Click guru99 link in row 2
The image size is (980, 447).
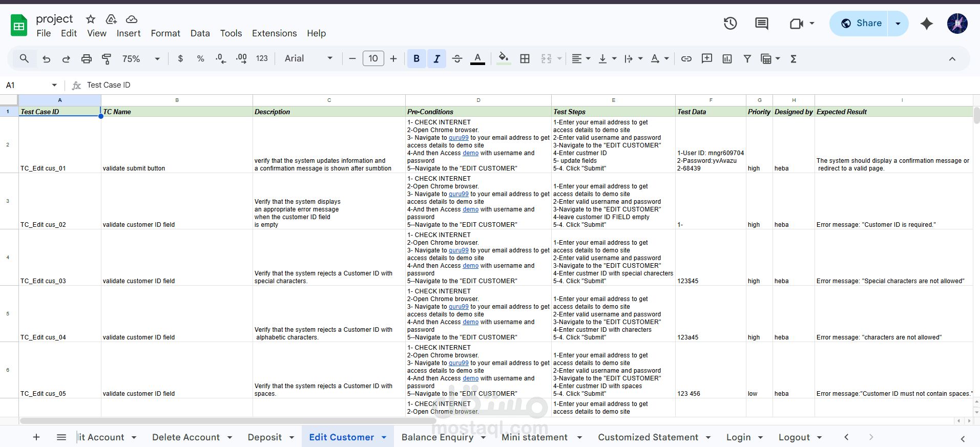point(458,138)
